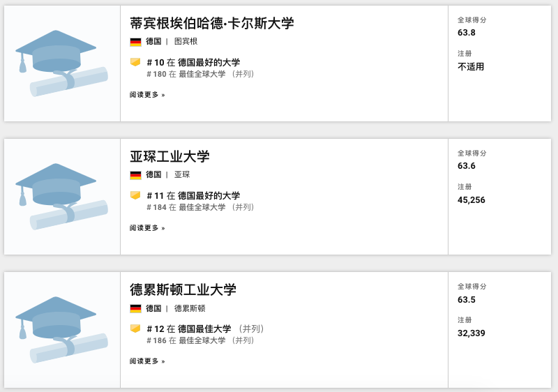
Task: Click the gold badge icon next to #10
Action: pos(135,62)
